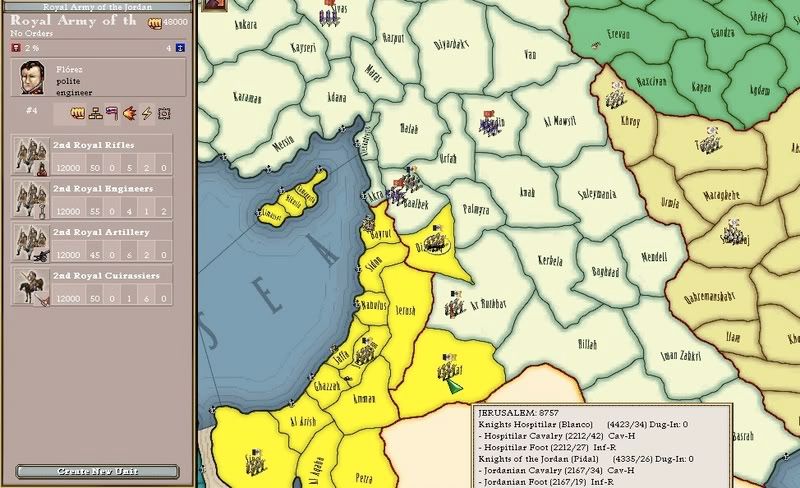Click the Hillah province label
The width and height of the screenshot is (800, 488).
pos(587,345)
